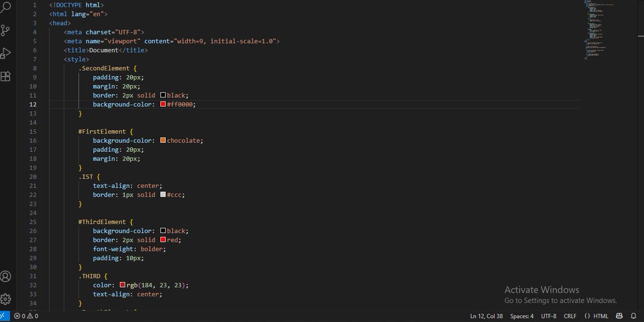Image resolution: width=644 pixels, height=322 pixels.
Task: Open the #ff0000 red color swatch
Action: click(x=163, y=104)
